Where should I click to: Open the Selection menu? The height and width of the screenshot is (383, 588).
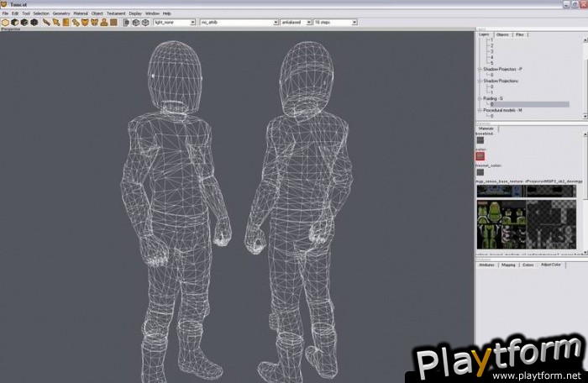click(41, 13)
